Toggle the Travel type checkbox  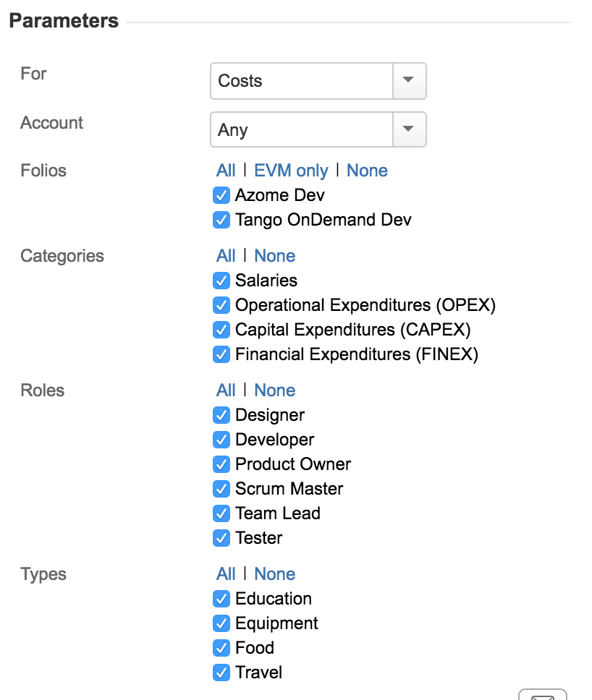[x=221, y=673]
